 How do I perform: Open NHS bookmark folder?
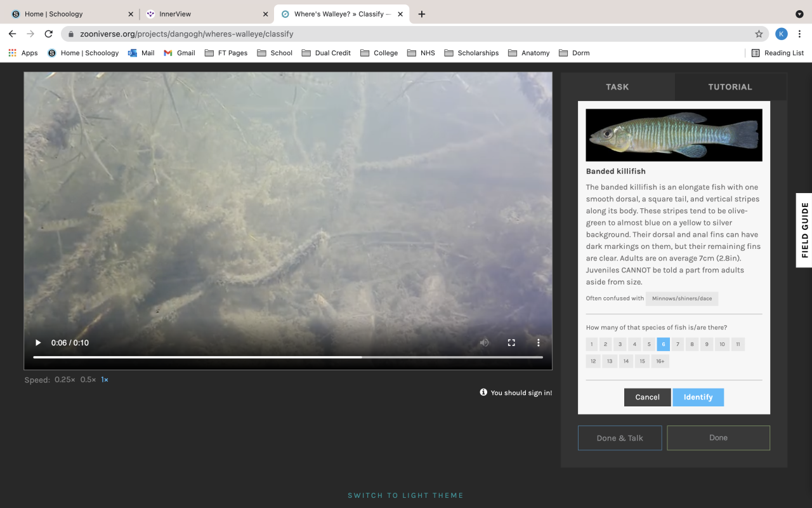[x=421, y=53]
